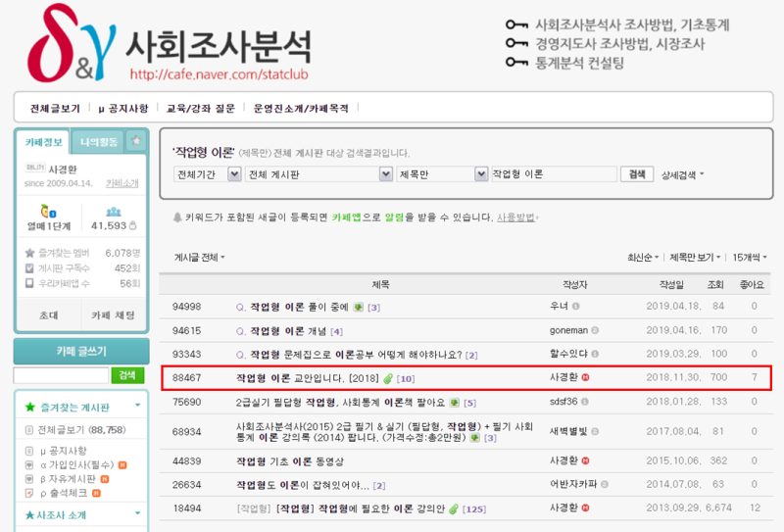Open the 전체 게시판 board dropdown
784x532 pixels.
[318, 174]
